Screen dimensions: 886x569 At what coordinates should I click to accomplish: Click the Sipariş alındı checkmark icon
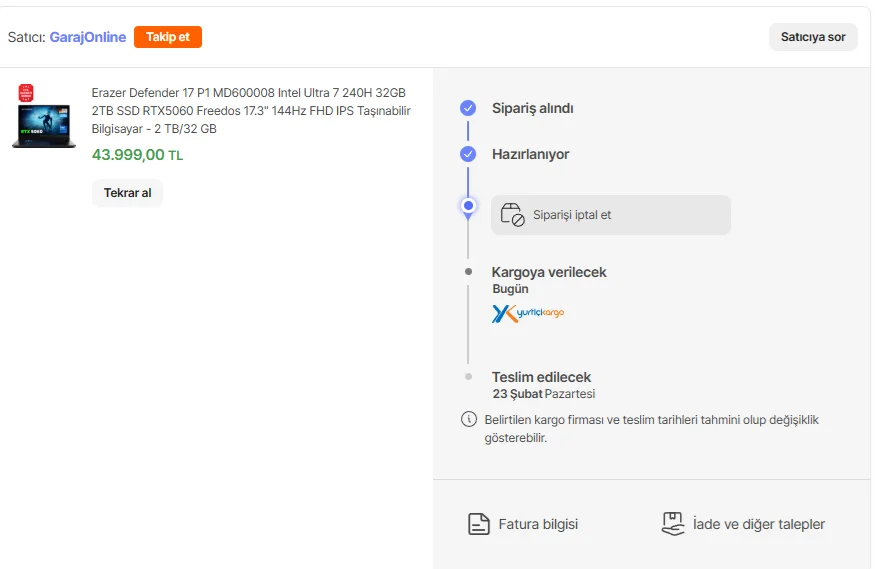coord(468,108)
